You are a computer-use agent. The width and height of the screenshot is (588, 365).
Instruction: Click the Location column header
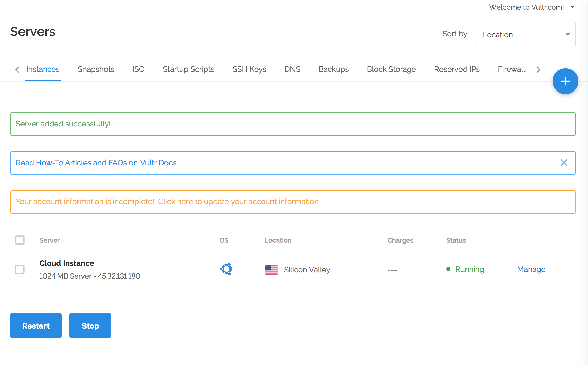[278, 240]
